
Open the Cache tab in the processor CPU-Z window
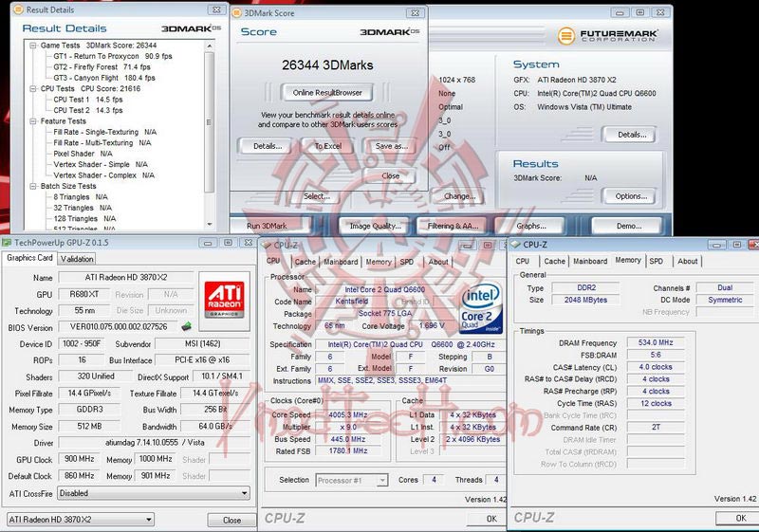click(305, 262)
